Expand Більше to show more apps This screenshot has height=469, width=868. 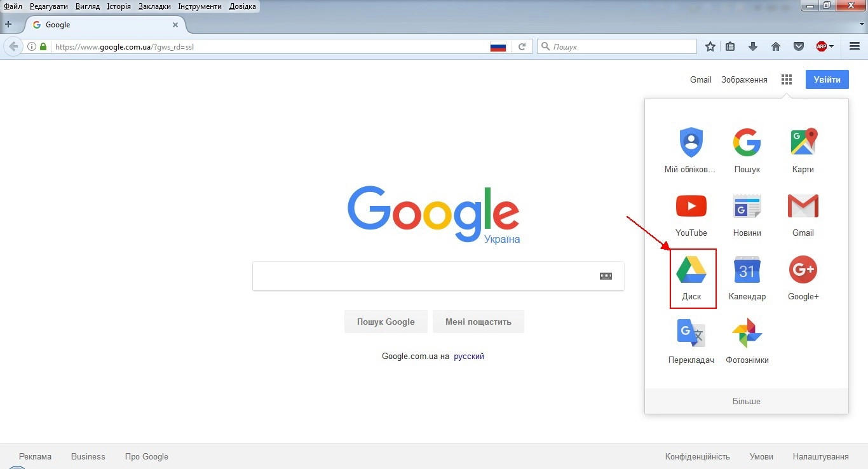pos(747,401)
